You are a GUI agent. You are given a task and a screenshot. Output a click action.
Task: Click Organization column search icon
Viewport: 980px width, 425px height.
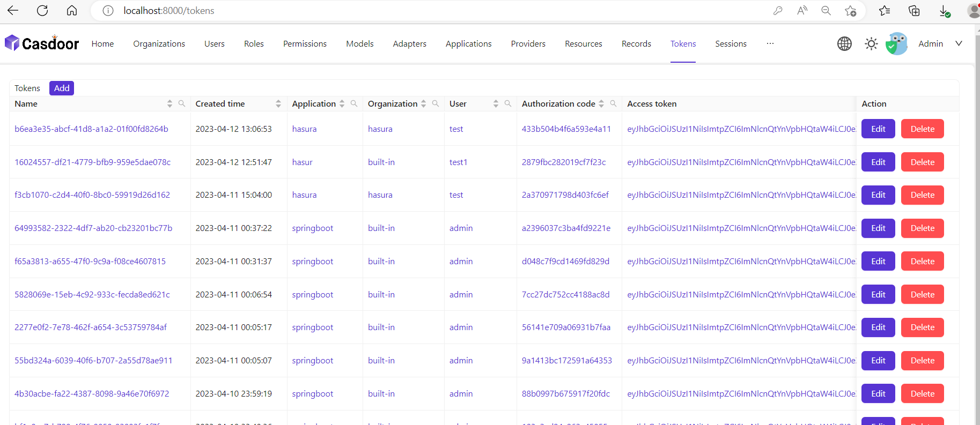(436, 103)
